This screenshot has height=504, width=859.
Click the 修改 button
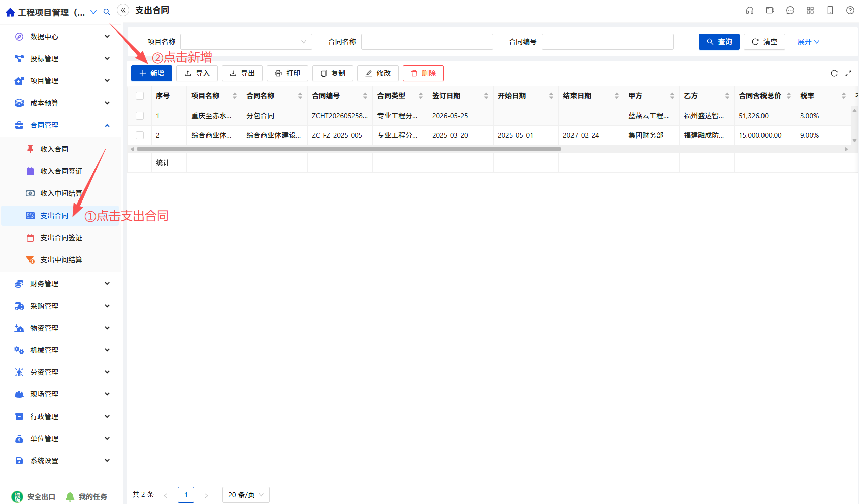(x=378, y=73)
